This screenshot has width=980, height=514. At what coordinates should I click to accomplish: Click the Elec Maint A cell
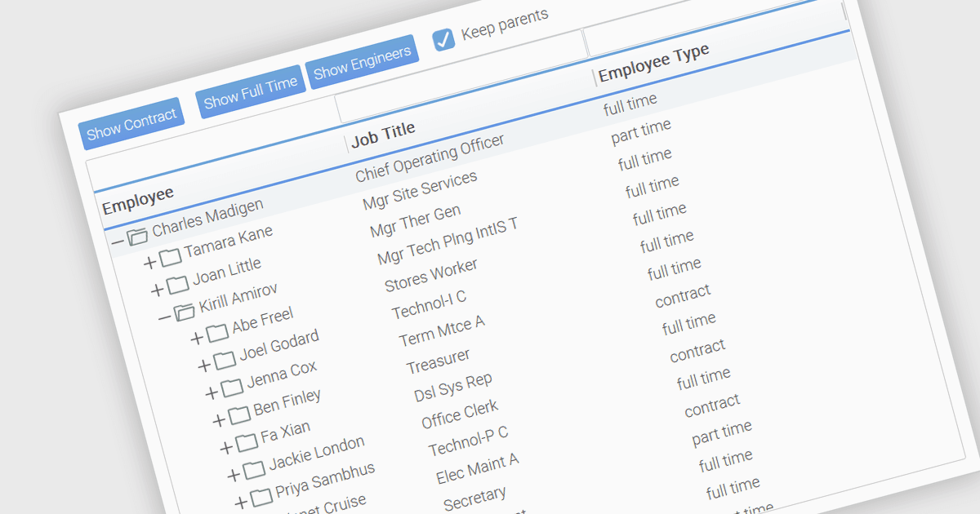pos(477,469)
